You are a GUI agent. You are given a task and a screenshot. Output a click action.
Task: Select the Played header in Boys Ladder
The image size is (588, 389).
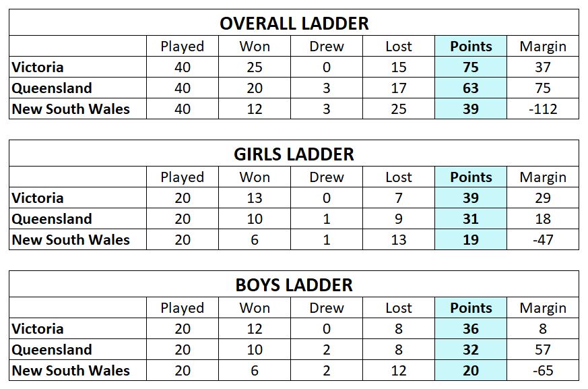coord(183,307)
